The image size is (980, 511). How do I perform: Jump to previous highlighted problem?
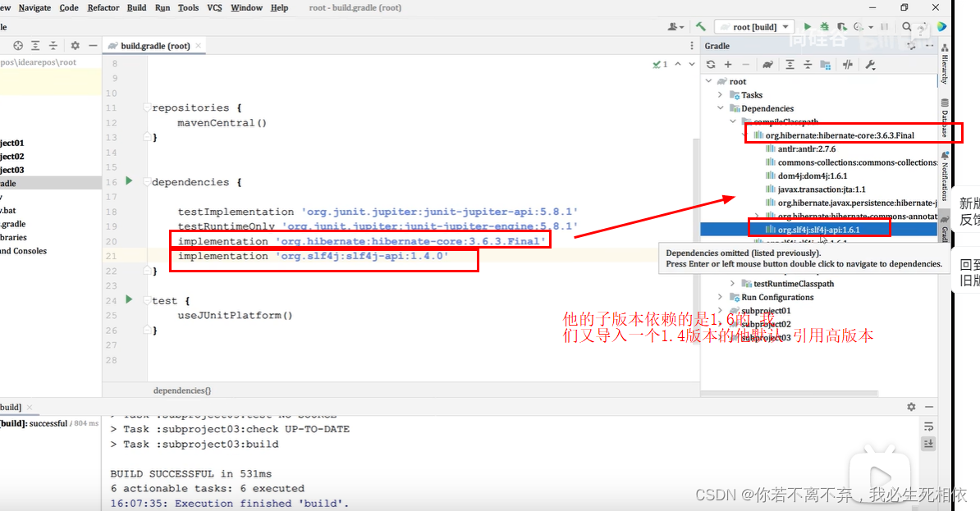click(677, 64)
